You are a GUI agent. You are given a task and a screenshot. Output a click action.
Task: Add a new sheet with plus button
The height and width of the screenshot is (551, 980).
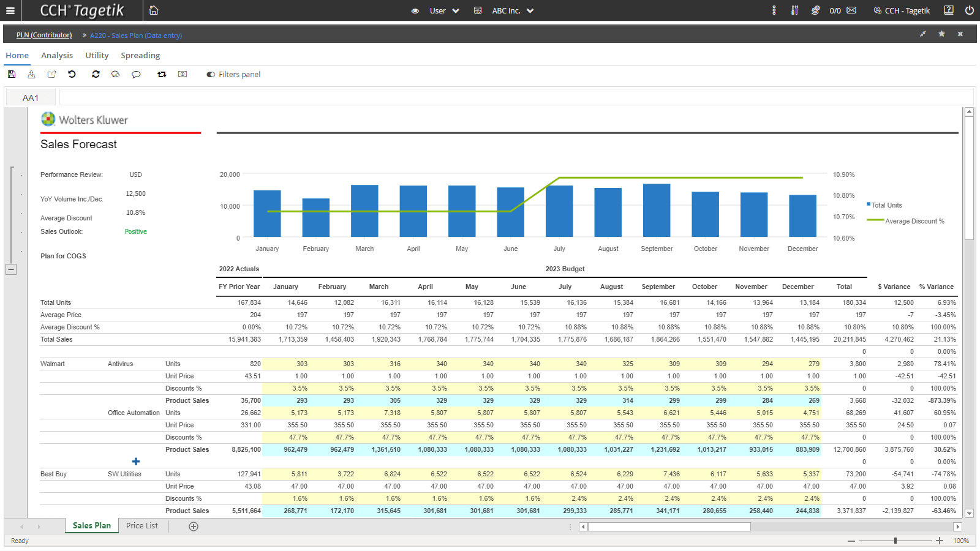(x=194, y=527)
